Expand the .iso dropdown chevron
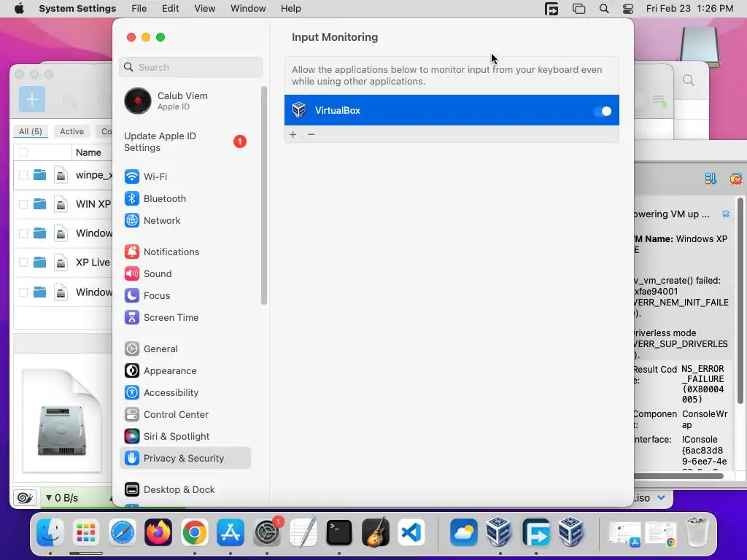Image resolution: width=747 pixels, height=560 pixels. click(x=661, y=497)
